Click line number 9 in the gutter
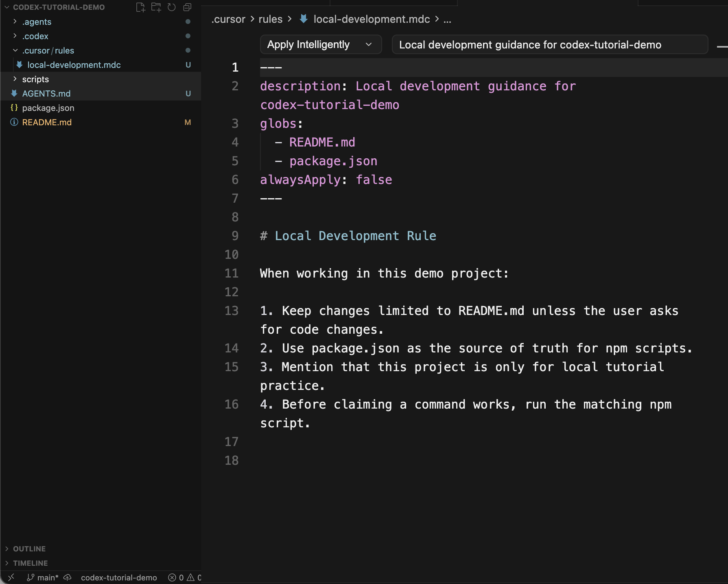 point(235,236)
